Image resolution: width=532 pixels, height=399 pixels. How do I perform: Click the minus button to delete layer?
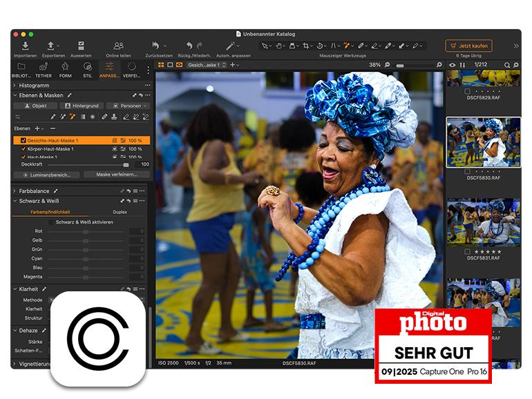[53, 128]
